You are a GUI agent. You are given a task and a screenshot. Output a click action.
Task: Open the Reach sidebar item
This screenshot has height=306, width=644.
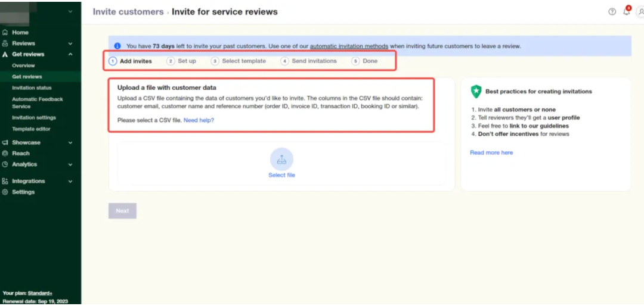coord(21,154)
